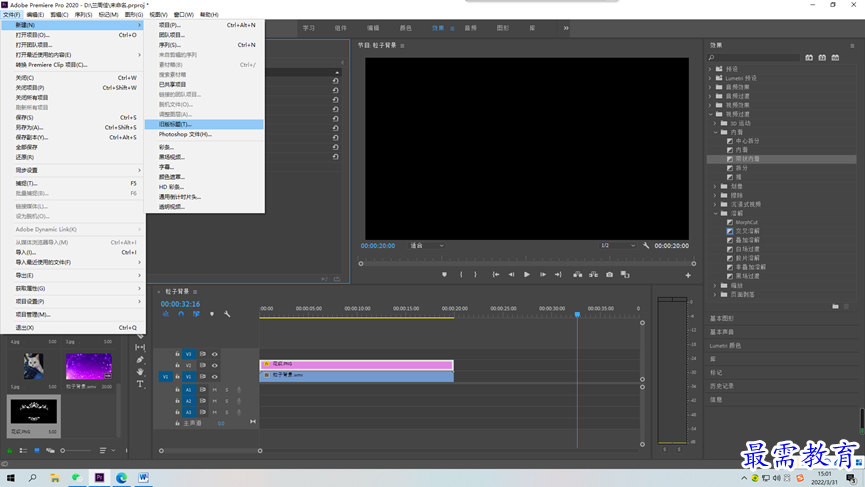Open comparison view icon in program monitor
The image size is (865, 487).
625,275
